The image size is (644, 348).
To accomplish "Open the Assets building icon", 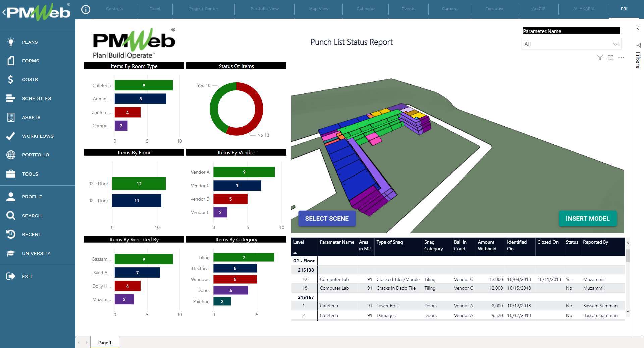I will pyautogui.click(x=11, y=117).
